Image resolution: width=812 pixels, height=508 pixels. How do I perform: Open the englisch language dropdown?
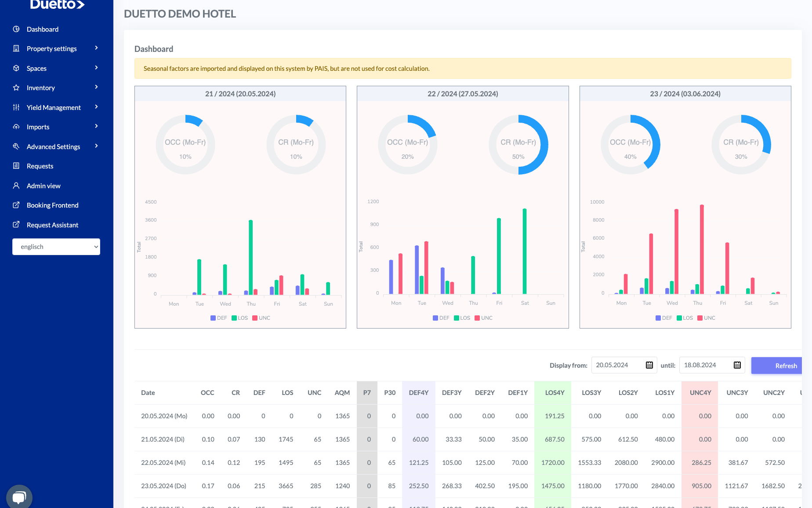click(56, 247)
